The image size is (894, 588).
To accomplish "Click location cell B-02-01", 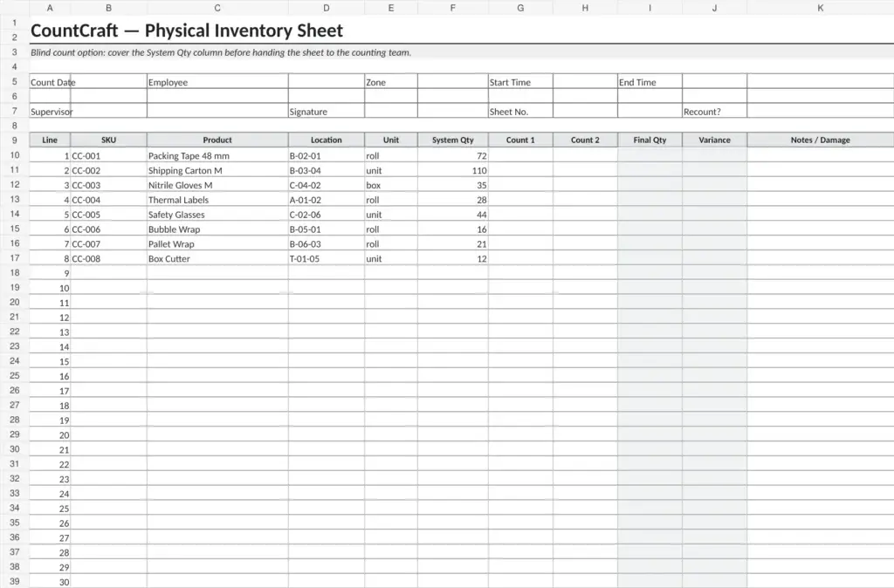I will point(327,155).
